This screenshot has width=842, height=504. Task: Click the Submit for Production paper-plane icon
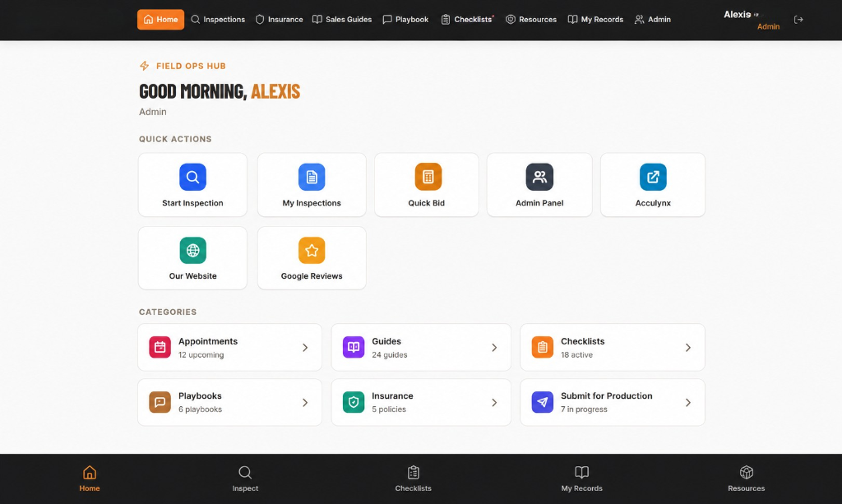click(x=543, y=402)
